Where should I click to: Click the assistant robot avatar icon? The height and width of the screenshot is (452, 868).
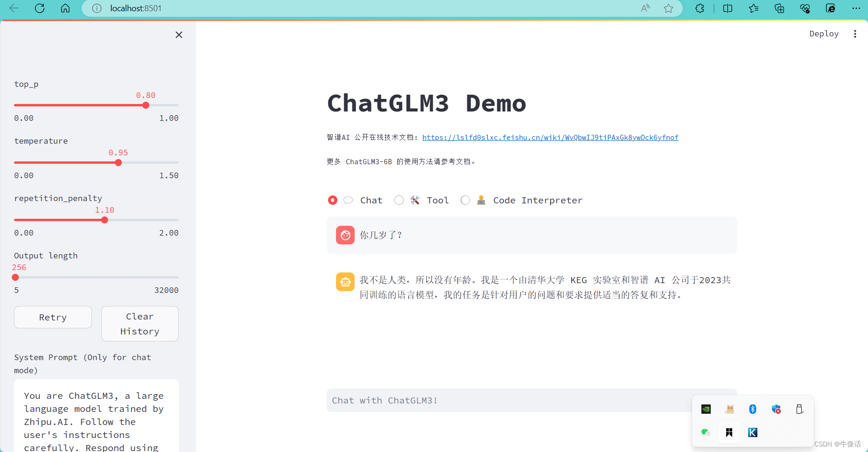point(345,282)
